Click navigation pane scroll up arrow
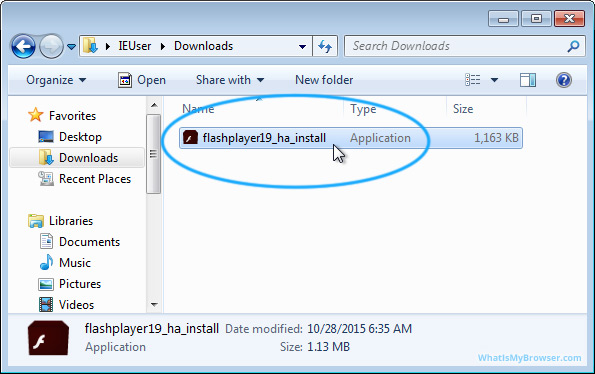The width and height of the screenshot is (595, 374). pyautogui.click(x=154, y=105)
